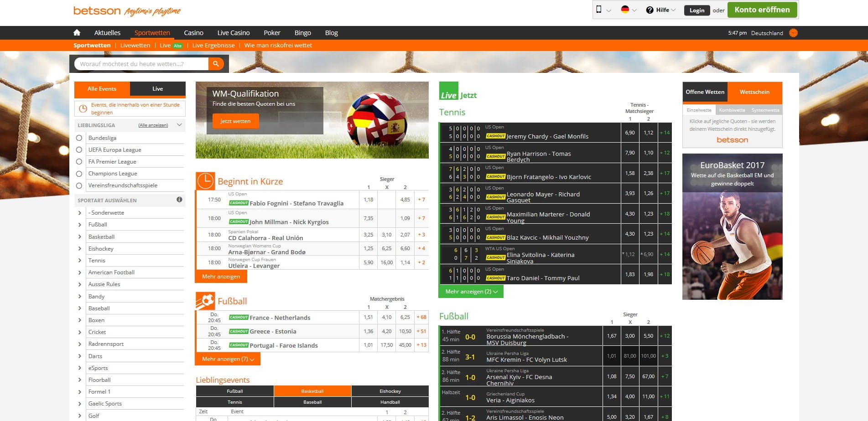868x421 pixels.
Task: Click Cashout badge for John Millman match
Action: click(239, 221)
